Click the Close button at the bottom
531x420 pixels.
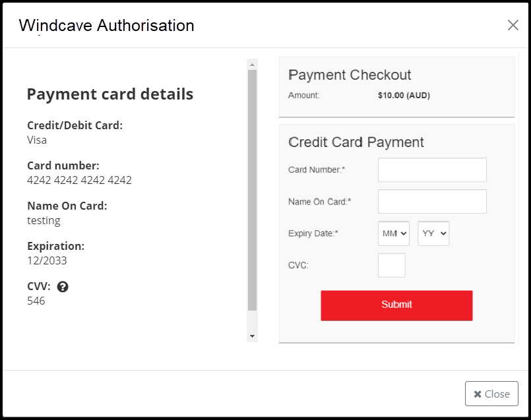click(491, 394)
